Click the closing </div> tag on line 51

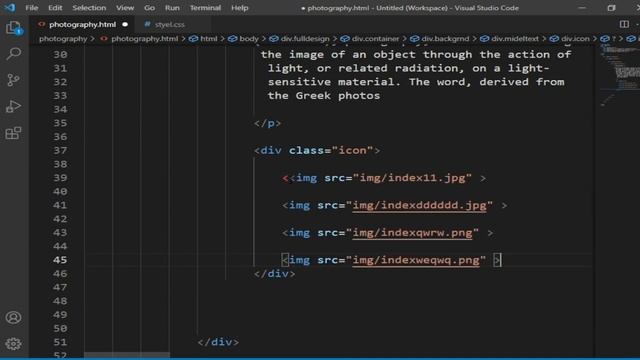[x=218, y=342]
